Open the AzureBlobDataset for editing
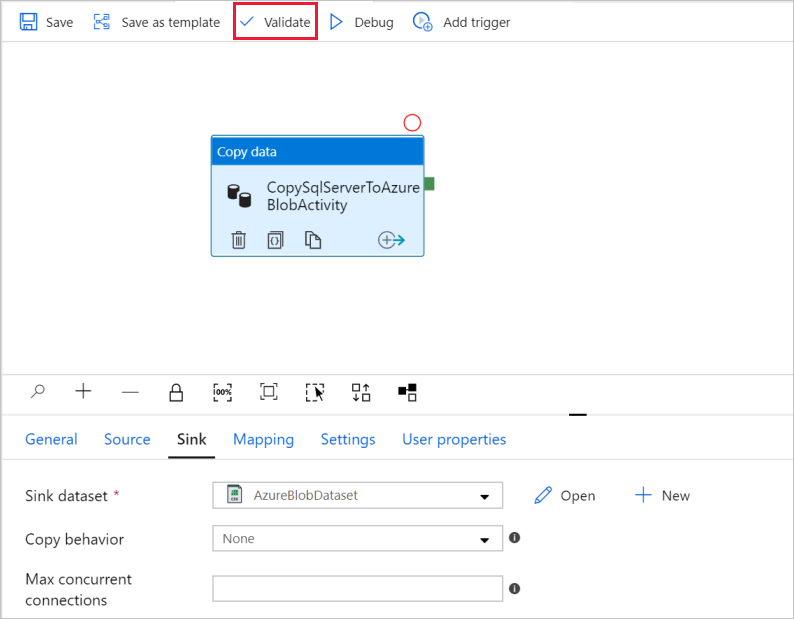The image size is (794, 619). coord(565,495)
